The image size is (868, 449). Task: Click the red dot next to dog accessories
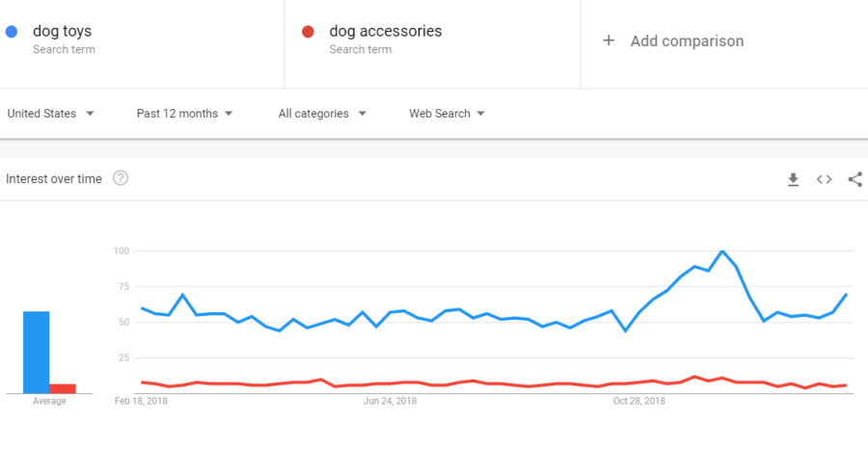tap(308, 32)
